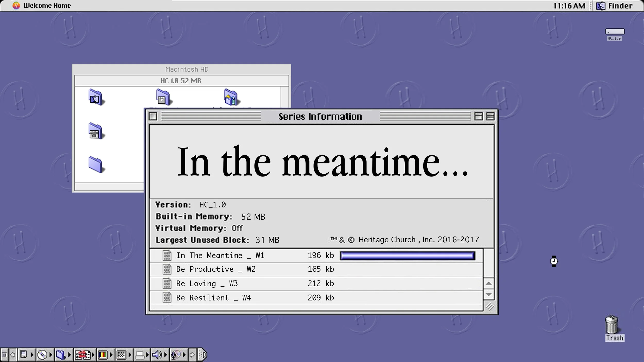Image resolution: width=644 pixels, height=362 pixels.
Task: Click the monitor resolution checkerboard strip icon
Action: click(121, 355)
